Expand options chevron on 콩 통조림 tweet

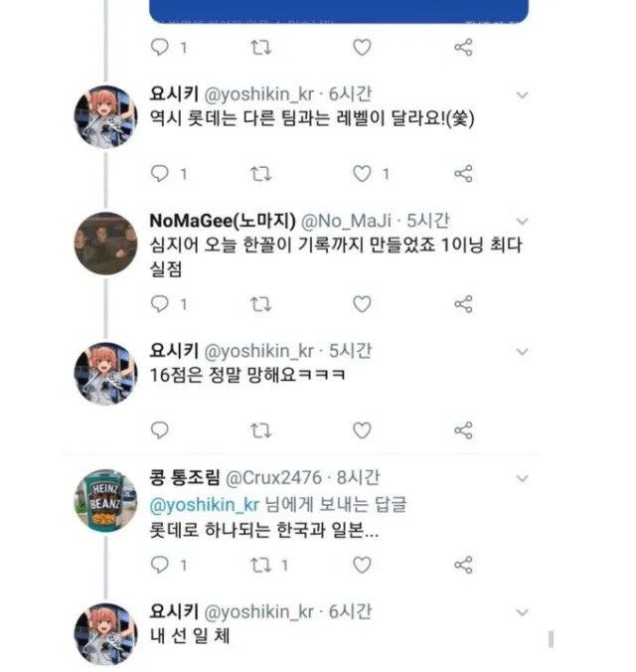click(523, 479)
